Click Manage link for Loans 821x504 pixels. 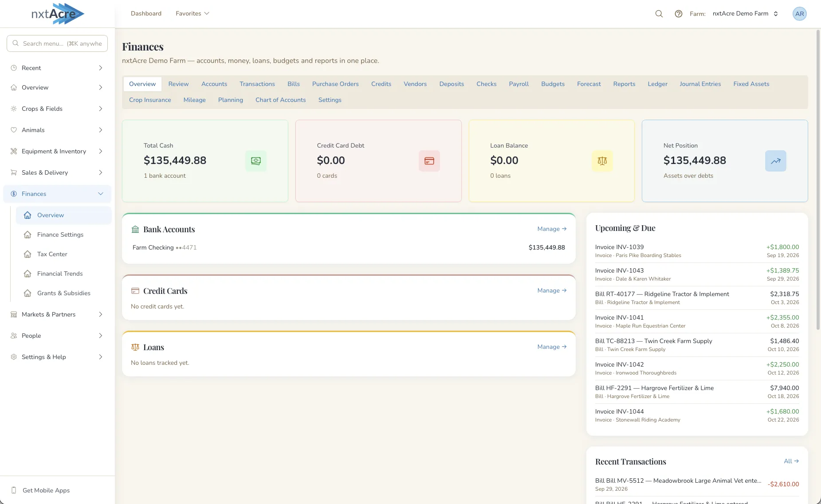pyautogui.click(x=552, y=347)
